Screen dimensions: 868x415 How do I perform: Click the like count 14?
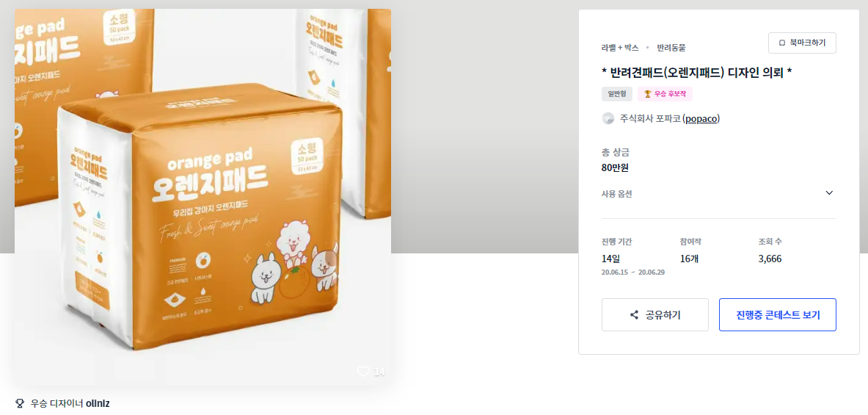(379, 372)
